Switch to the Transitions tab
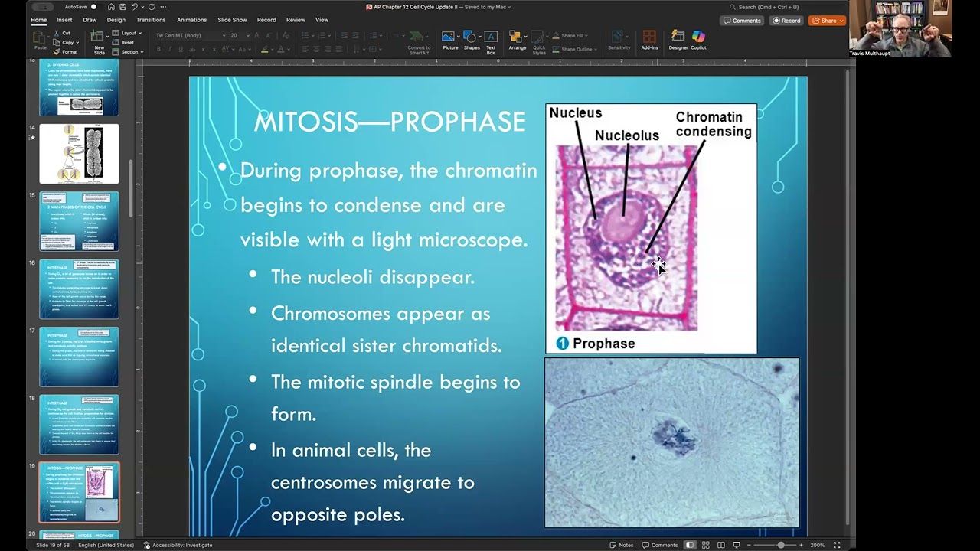The image size is (980, 551). [151, 20]
